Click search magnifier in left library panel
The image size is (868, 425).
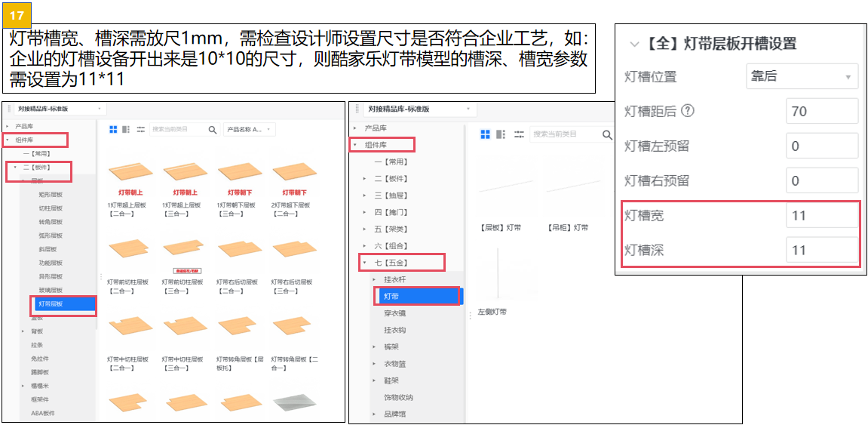coord(213,130)
